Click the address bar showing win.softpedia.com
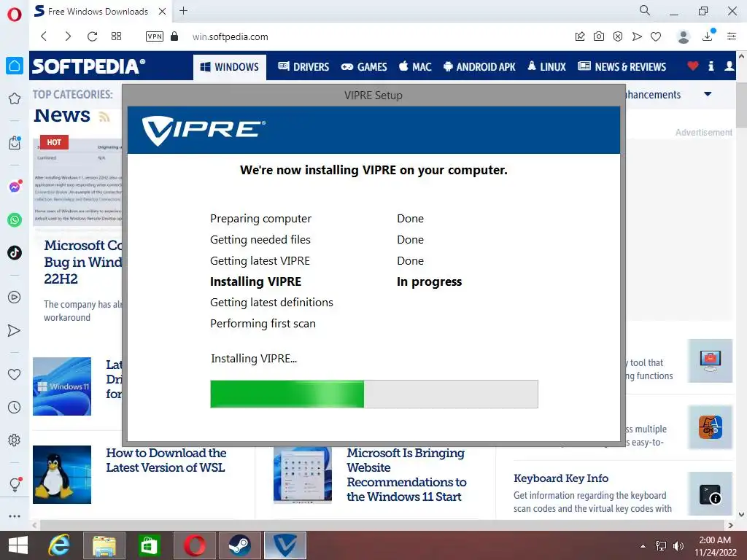 click(x=230, y=36)
